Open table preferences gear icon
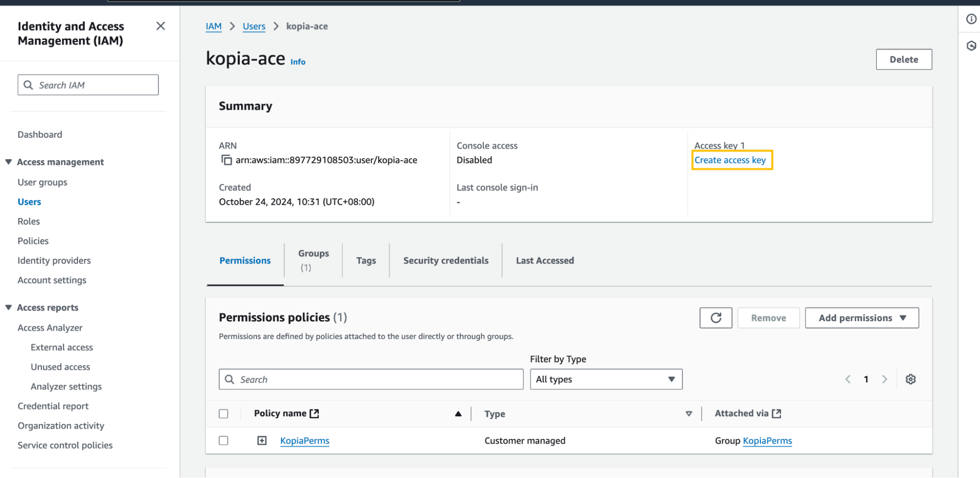Viewport: 980px width, 478px height. click(x=910, y=379)
